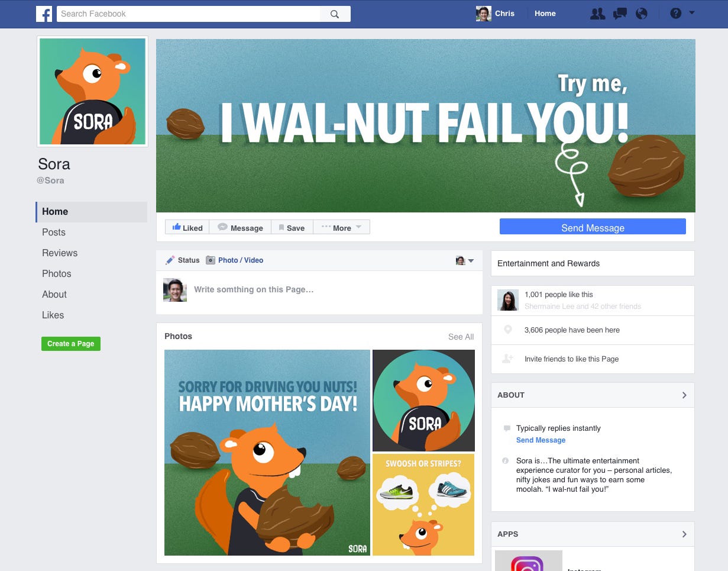Click the blue Send Message button
Screen dimensions: 728x571
point(593,227)
